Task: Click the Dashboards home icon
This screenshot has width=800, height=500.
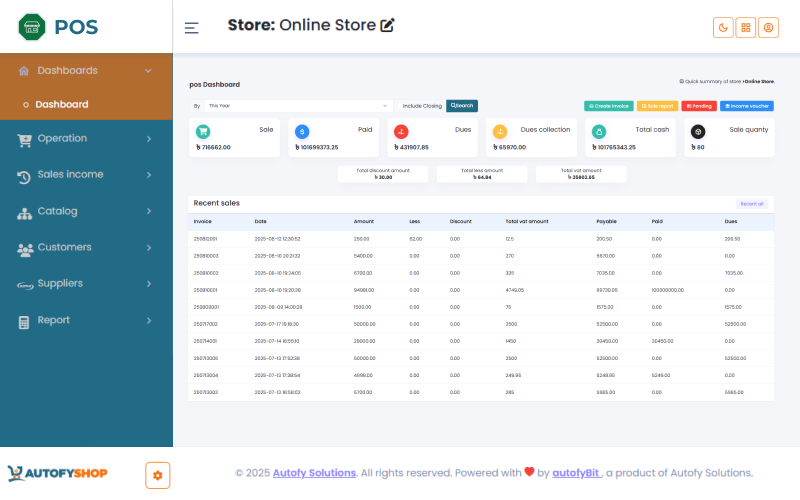Action: (x=23, y=71)
